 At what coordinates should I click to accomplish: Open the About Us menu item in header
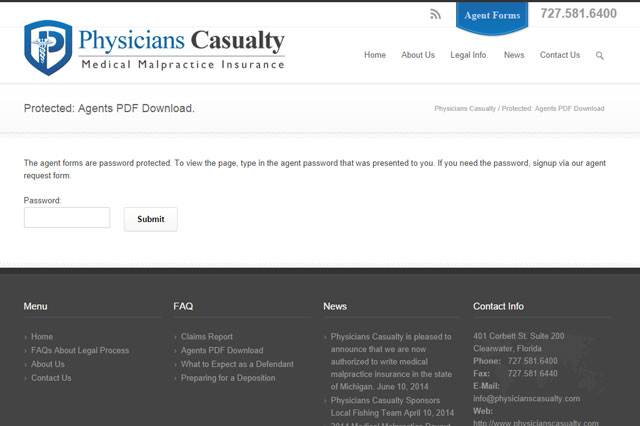(418, 55)
